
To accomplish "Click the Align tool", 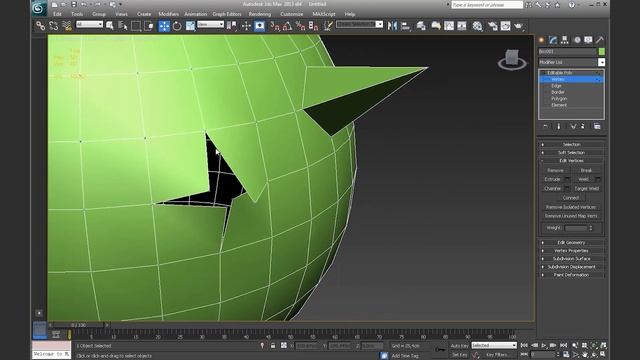I will pos(405,26).
